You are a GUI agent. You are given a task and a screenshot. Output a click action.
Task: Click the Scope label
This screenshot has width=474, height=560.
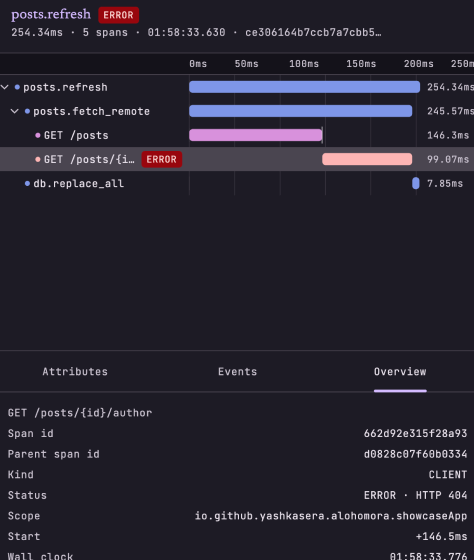pos(24,516)
